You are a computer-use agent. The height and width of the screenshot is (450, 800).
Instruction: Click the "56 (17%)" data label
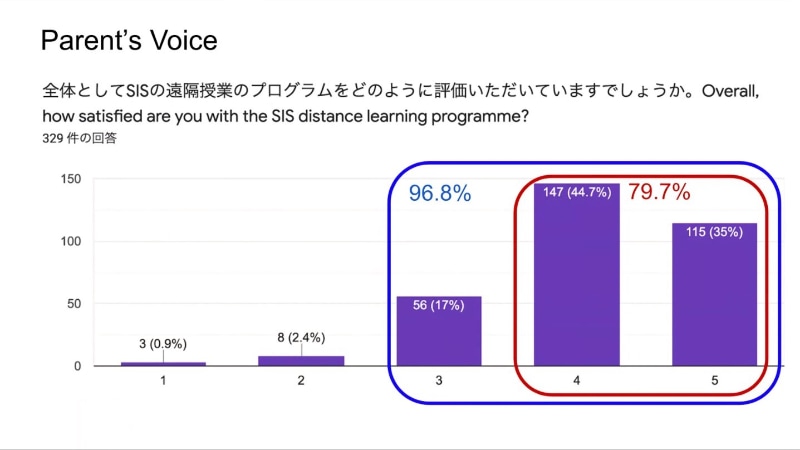[439, 305]
